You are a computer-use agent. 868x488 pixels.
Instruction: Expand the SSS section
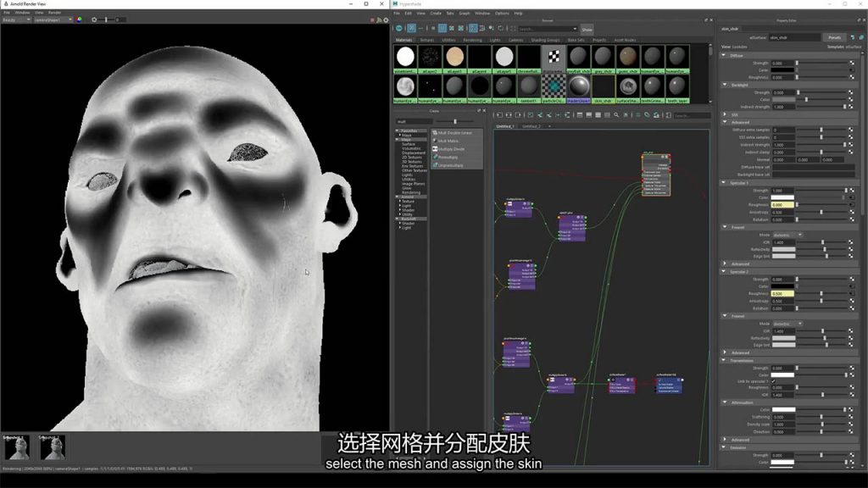(725, 114)
